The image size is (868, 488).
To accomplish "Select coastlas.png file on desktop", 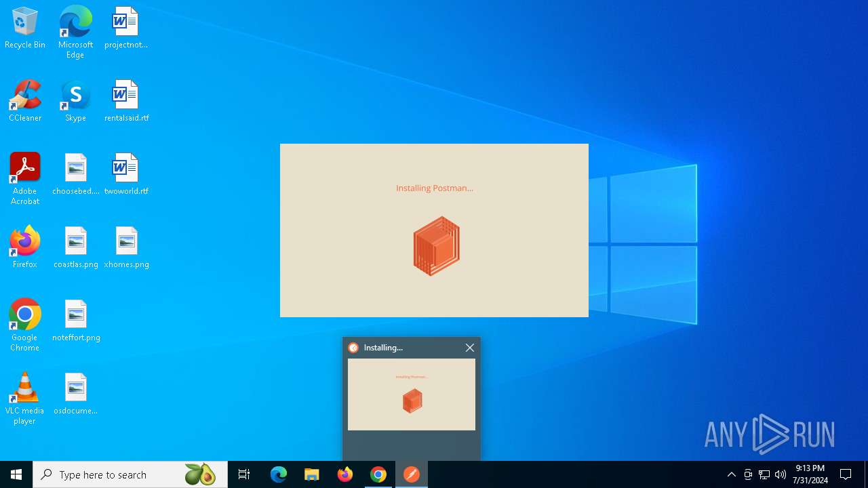I will (x=75, y=248).
